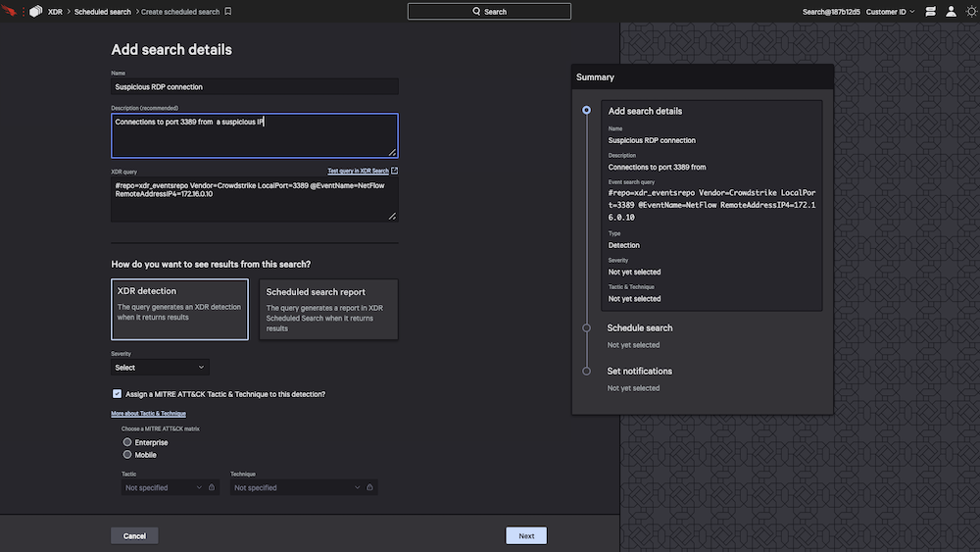Click in the Description text area

point(255,135)
